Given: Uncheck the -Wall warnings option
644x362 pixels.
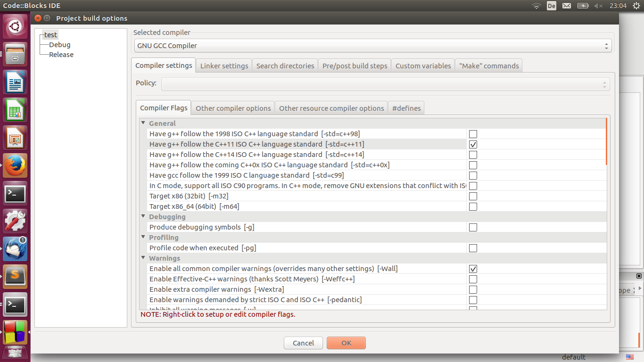Looking at the screenshot, I should tap(473, 269).
